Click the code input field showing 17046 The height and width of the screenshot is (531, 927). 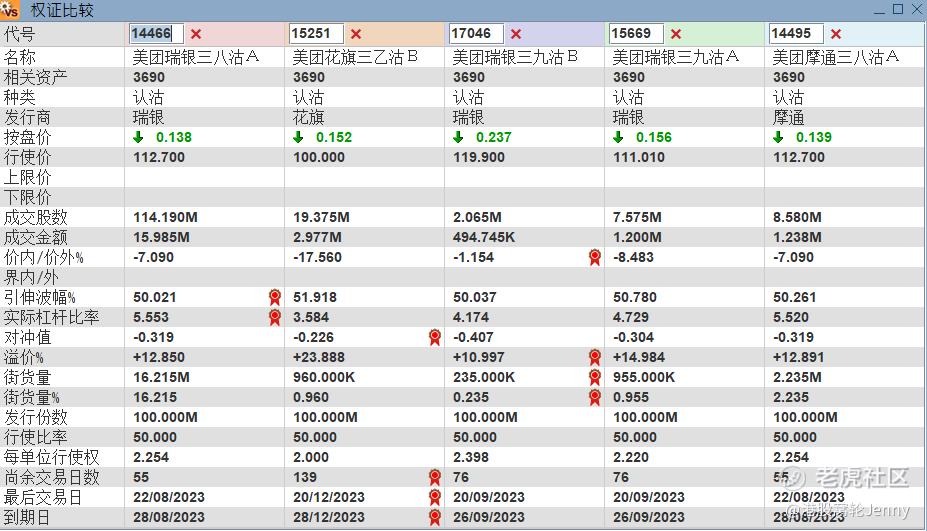tap(476, 34)
